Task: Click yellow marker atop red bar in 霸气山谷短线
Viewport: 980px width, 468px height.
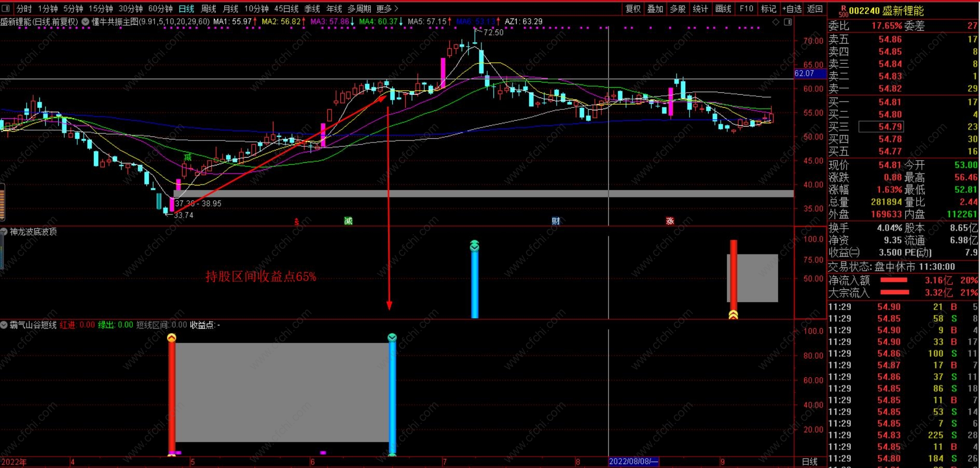Action: pyautogui.click(x=172, y=338)
